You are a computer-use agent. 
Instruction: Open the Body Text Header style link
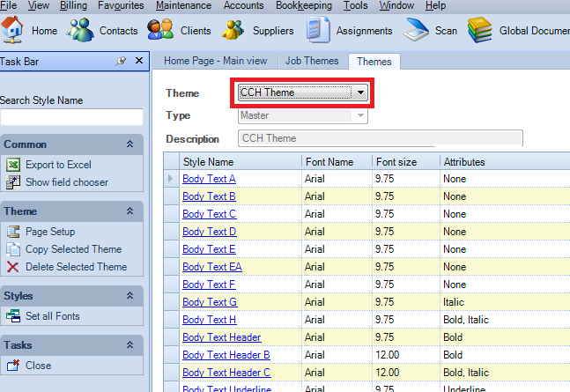coord(222,337)
